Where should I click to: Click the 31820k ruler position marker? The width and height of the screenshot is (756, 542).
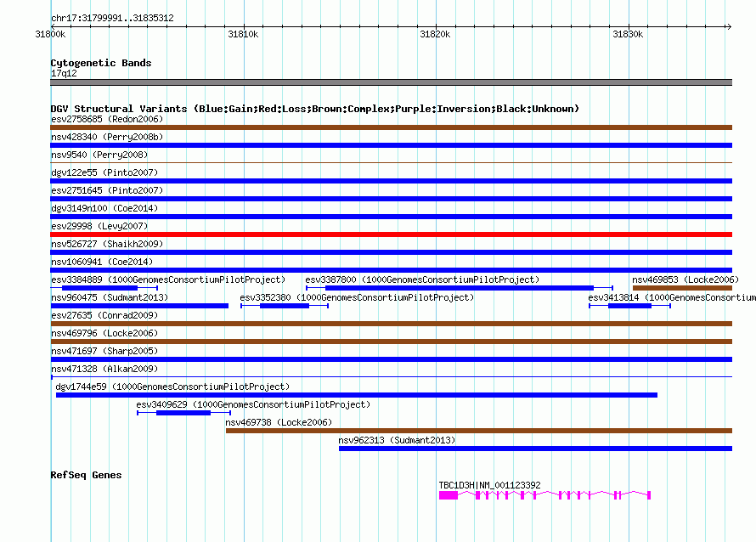pos(435,34)
